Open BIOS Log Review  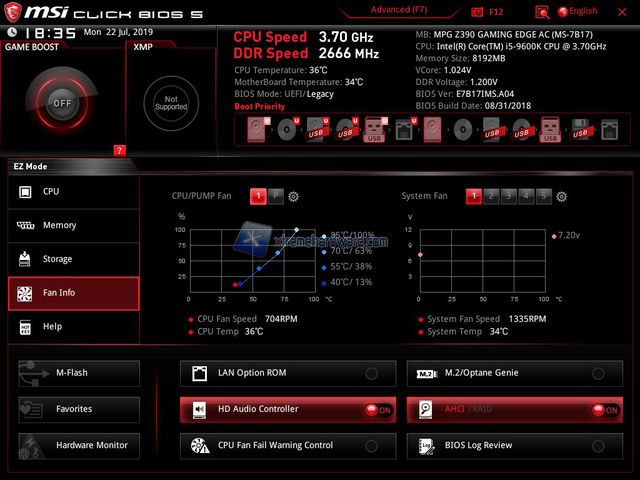(x=513, y=445)
